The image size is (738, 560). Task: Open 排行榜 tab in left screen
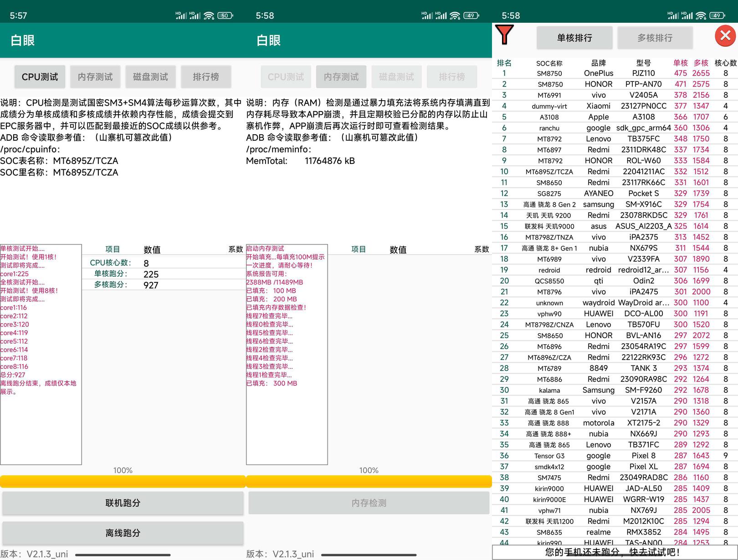click(x=206, y=77)
